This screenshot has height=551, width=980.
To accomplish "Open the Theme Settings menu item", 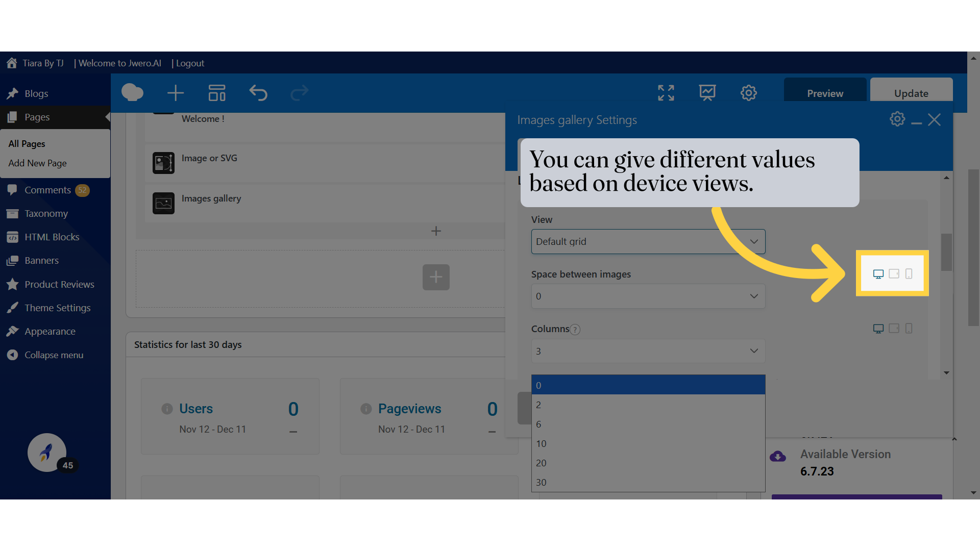I will click(x=58, y=308).
